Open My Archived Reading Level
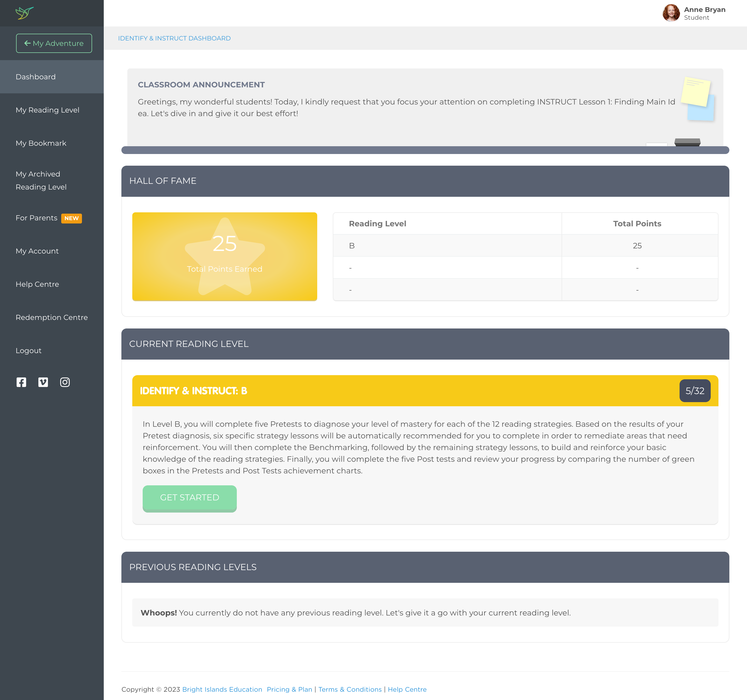This screenshot has height=700, width=747. [x=41, y=181]
